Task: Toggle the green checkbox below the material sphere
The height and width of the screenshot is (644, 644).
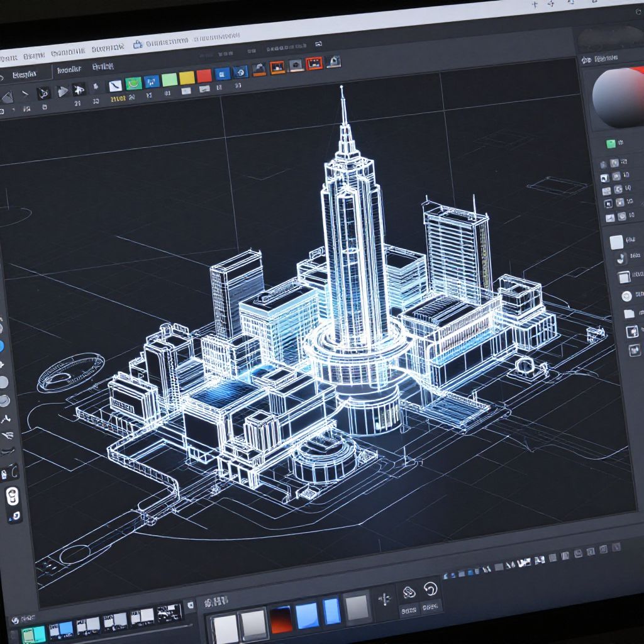Action: tap(610, 144)
